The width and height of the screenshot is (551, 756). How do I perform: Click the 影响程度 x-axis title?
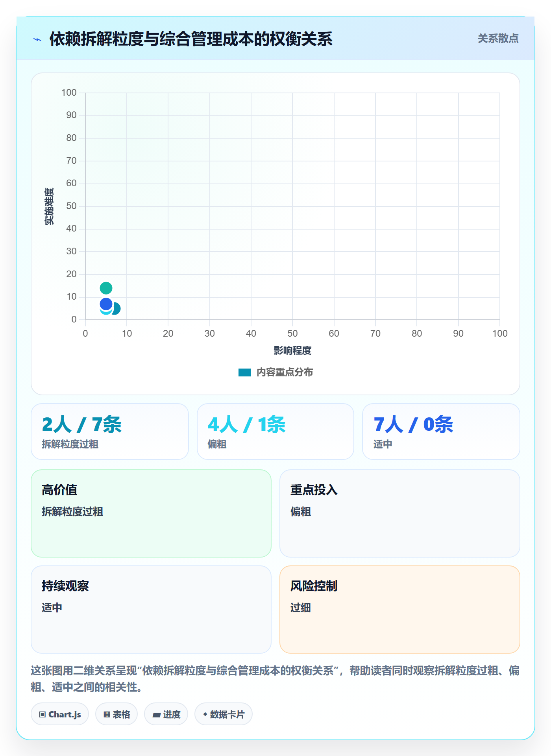(292, 350)
